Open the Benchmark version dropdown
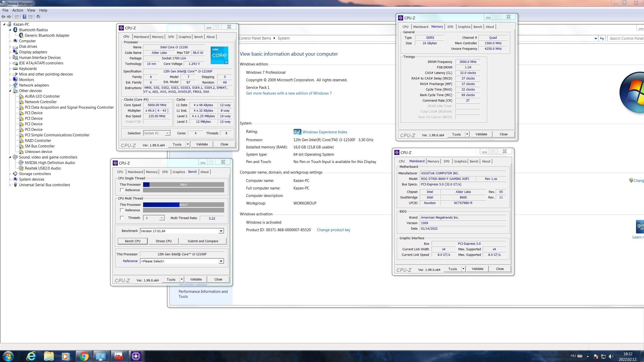 pos(221,231)
